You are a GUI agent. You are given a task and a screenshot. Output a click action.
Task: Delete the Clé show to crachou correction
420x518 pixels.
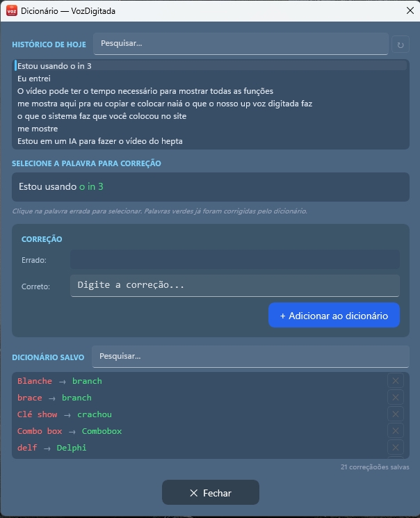[x=396, y=414]
